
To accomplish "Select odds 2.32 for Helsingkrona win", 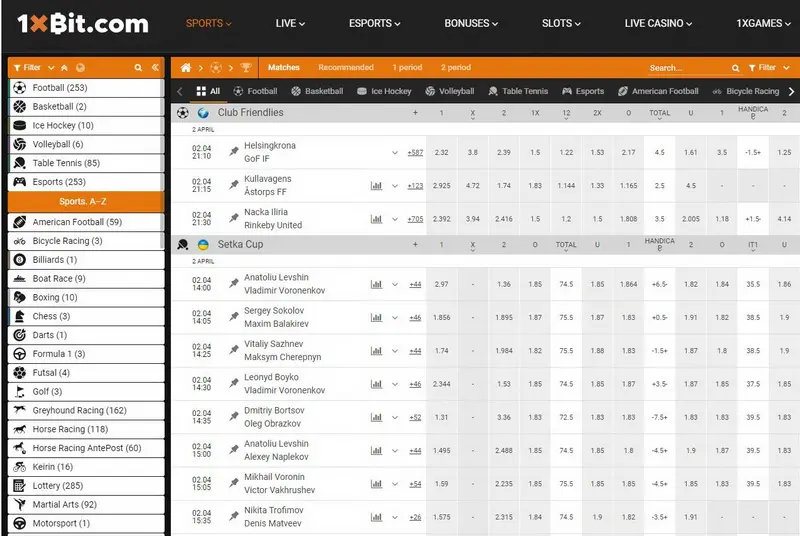I will 441,152.
